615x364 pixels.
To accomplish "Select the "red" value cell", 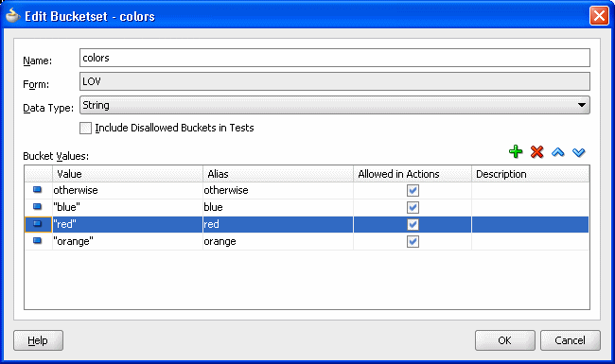I will [128, 224].
